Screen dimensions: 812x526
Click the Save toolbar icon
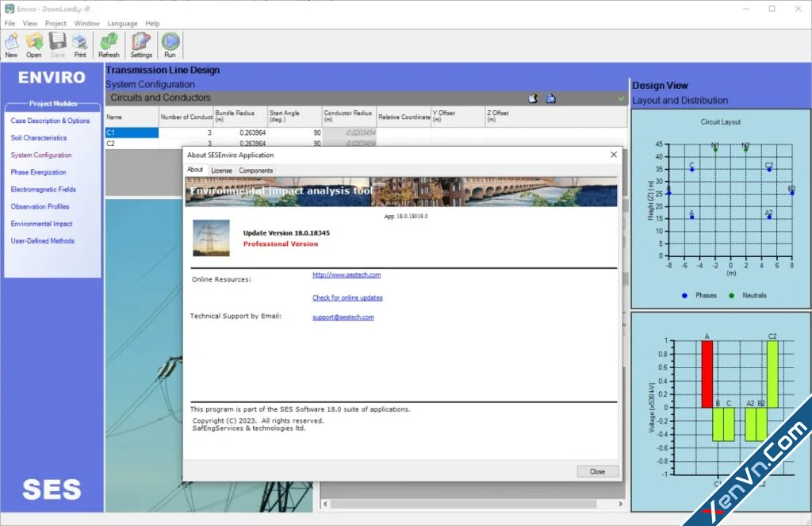pyautogui.click(x=57, y=44)
